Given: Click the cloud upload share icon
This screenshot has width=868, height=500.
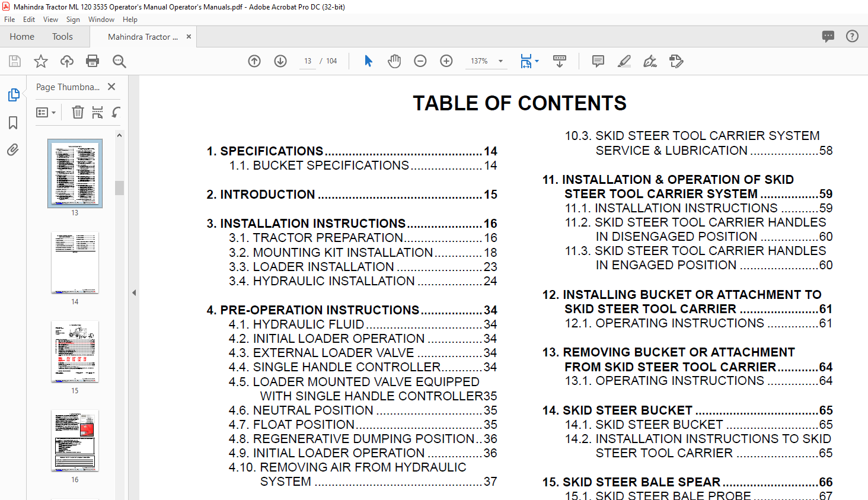Looking at the screenshot, I should (67, 61).
